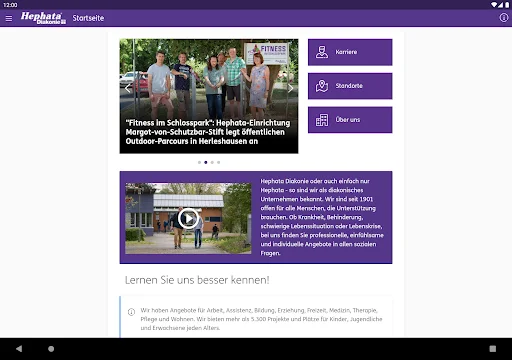
Task: Go to the previous carousel slide arrow
Action: pos(128,88)
